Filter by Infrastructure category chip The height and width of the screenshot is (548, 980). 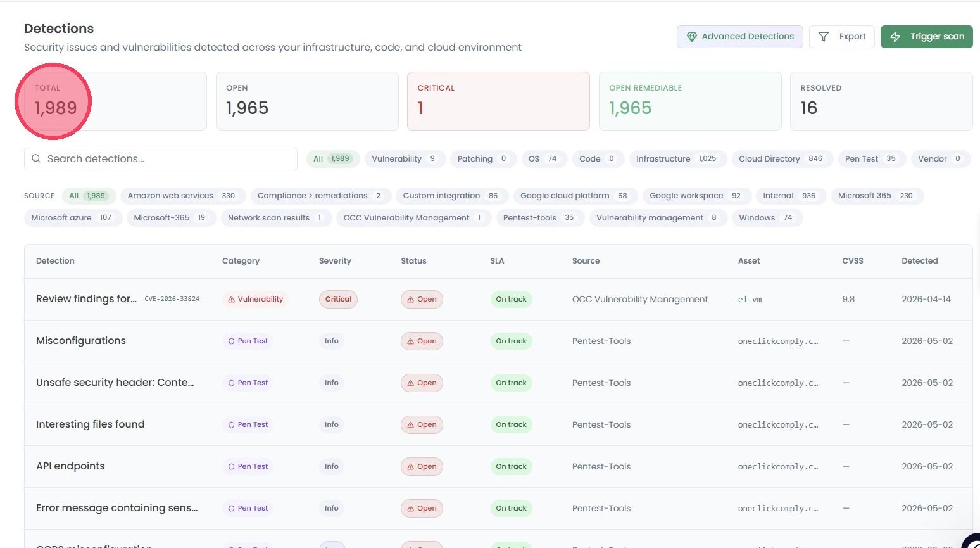pos(676,159)
